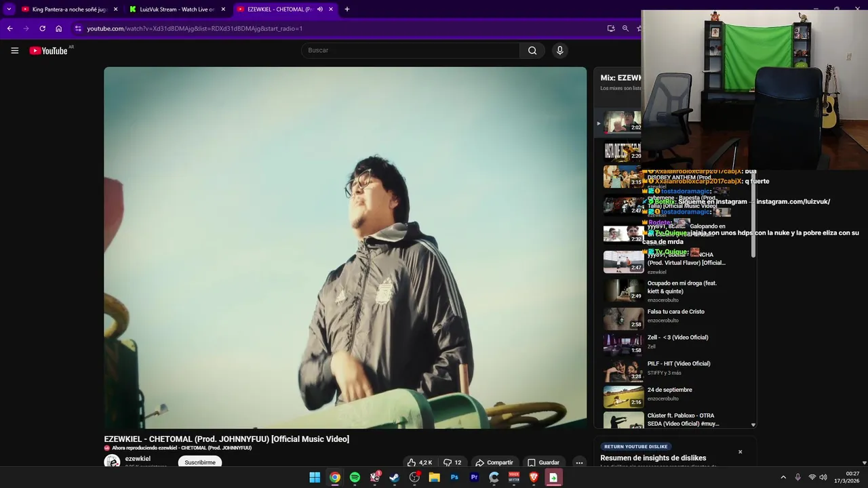Open the 3:28 PILF - HIT thumbnail
Image resolution: width=868 pixels, height=488 pixels.
[x=623, y=370]
